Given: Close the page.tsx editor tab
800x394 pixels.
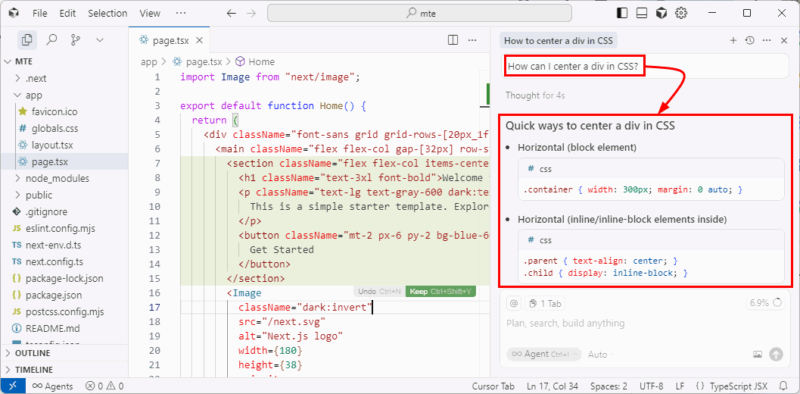Looking at the screenshot, I should (x=199, y=41).
